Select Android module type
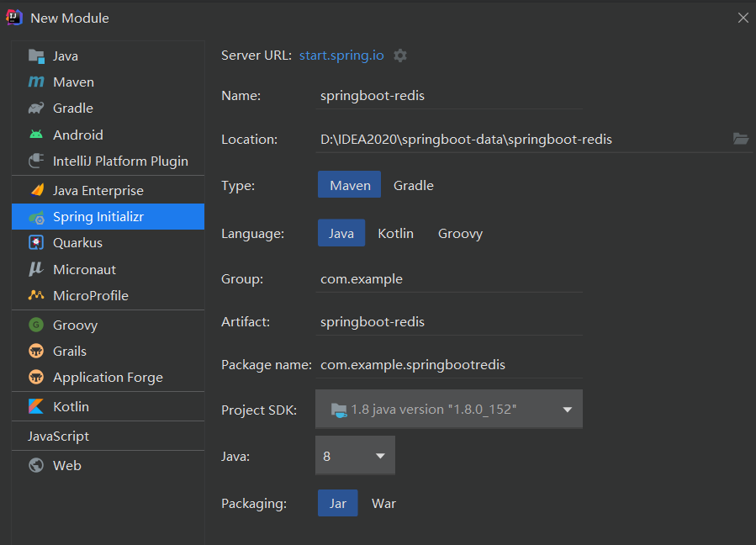Viewport: 756px width, 545px height. 108,135
